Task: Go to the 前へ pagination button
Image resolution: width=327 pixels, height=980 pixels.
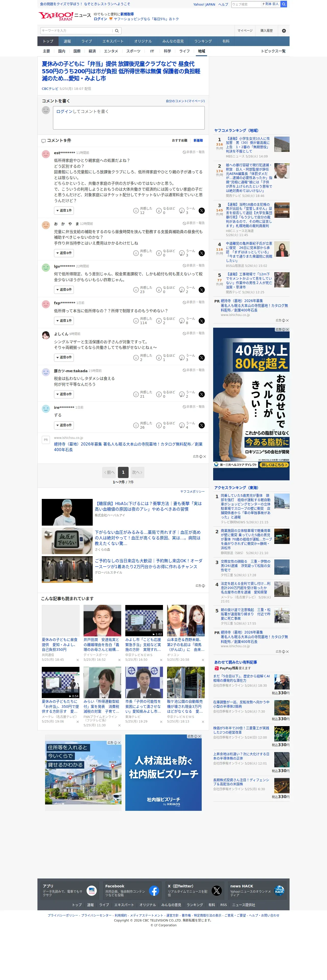Action: 109,472
